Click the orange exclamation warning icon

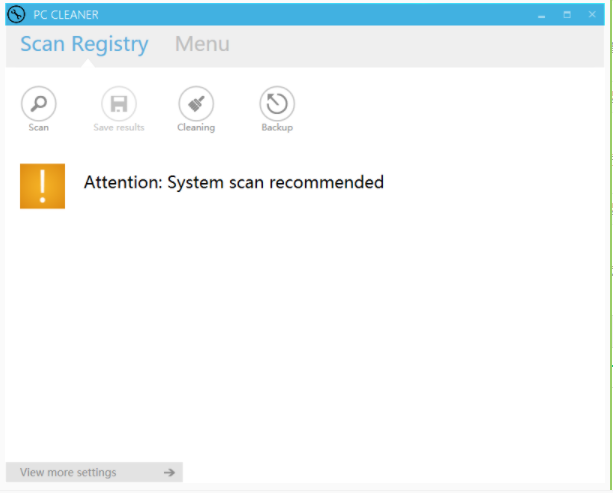43,186
